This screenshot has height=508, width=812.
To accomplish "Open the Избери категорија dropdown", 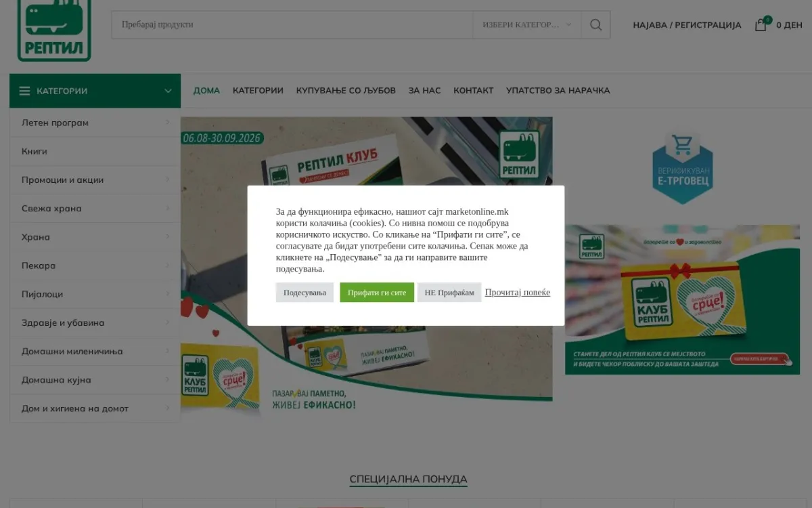I will tap(527, 24).
